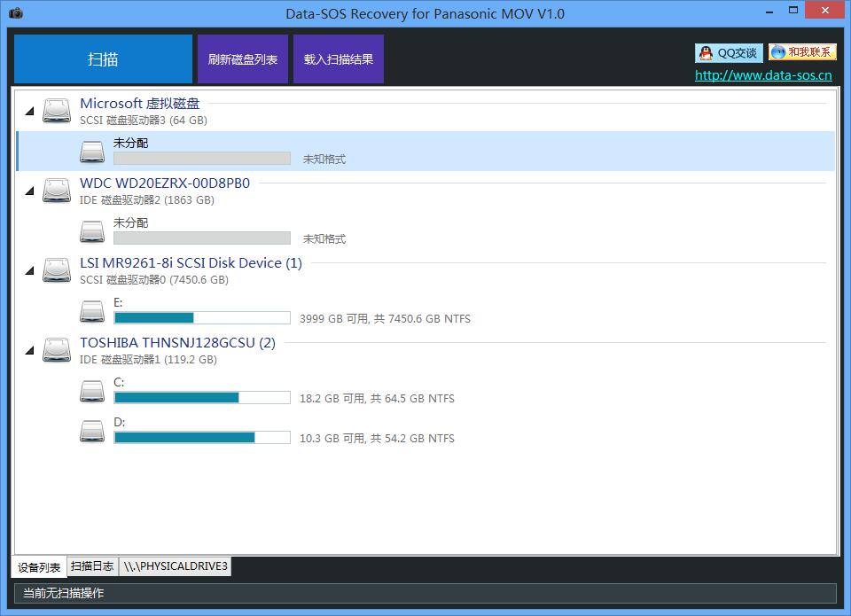Select the E: partition drive icon
Screen dimensions: 851x616
pos(92,311)
